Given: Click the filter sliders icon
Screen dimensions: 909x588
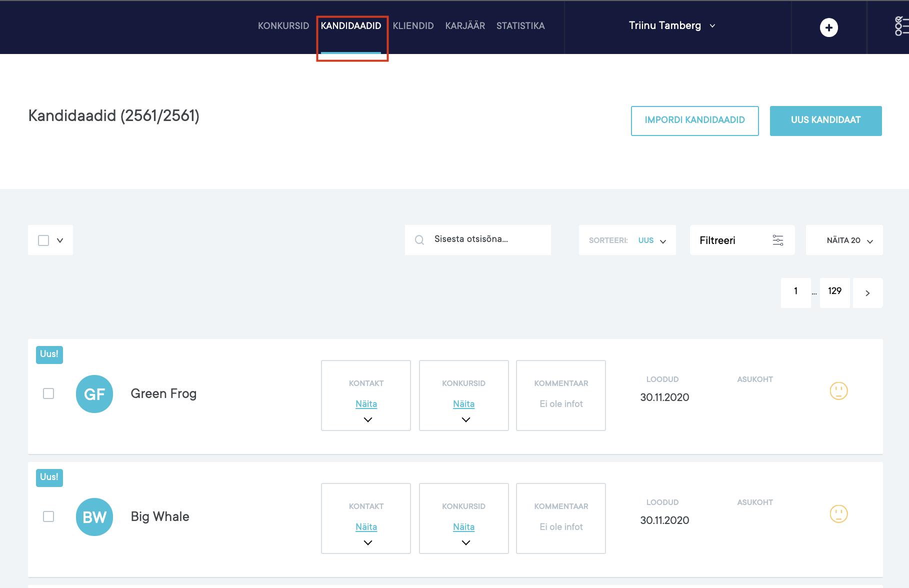Looking at the screenshot, I should coord(777,240).
